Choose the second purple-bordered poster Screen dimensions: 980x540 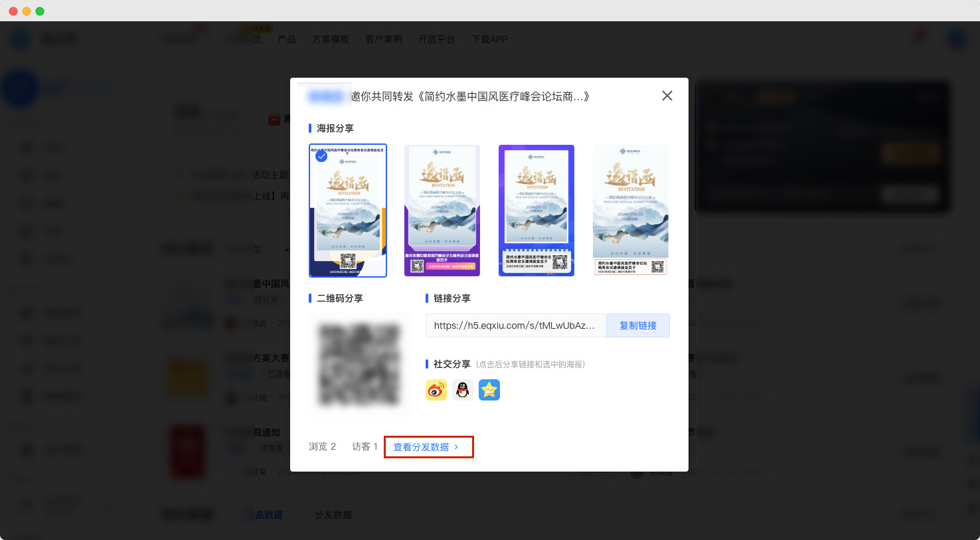click(442, 211)
